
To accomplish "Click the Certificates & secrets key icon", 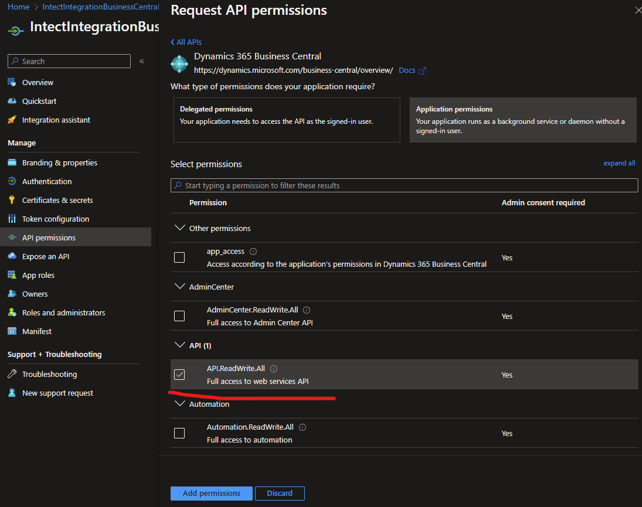I will pos(12,200).
